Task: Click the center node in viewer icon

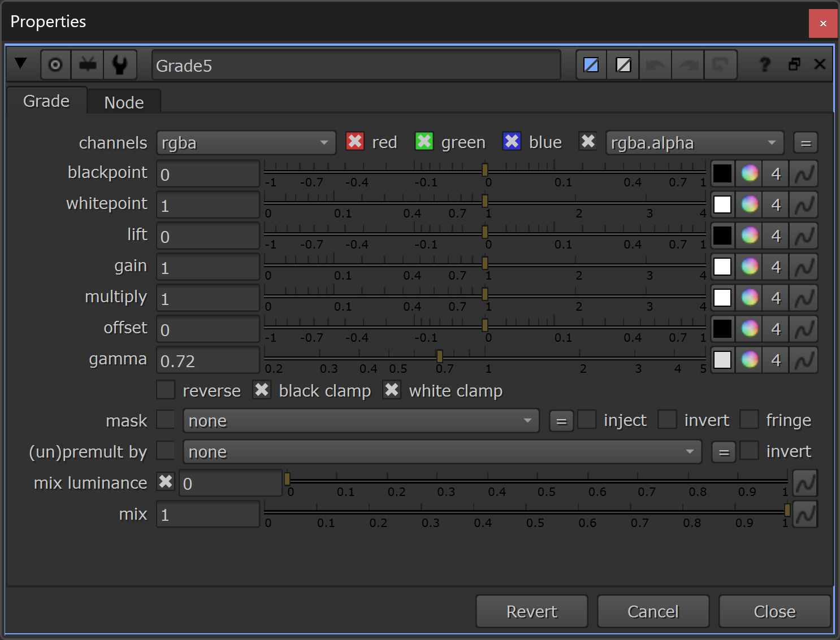Action: point(55,65)
